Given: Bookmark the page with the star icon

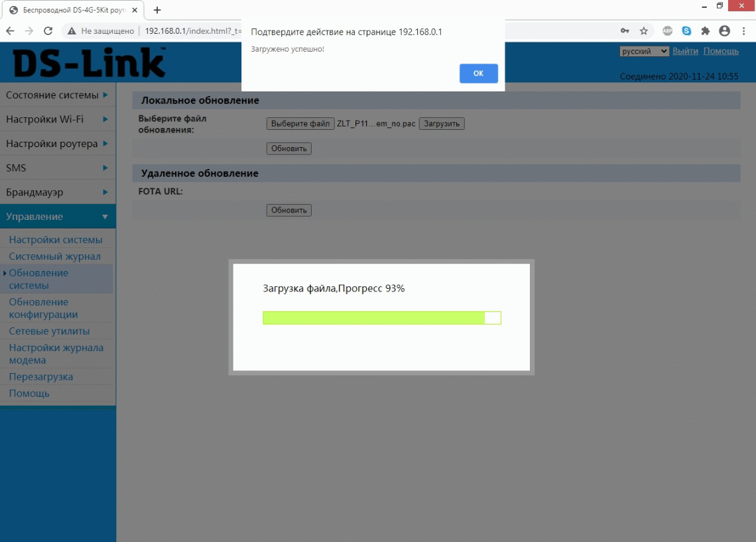Looking at the screenshot, I should [644, 31].
